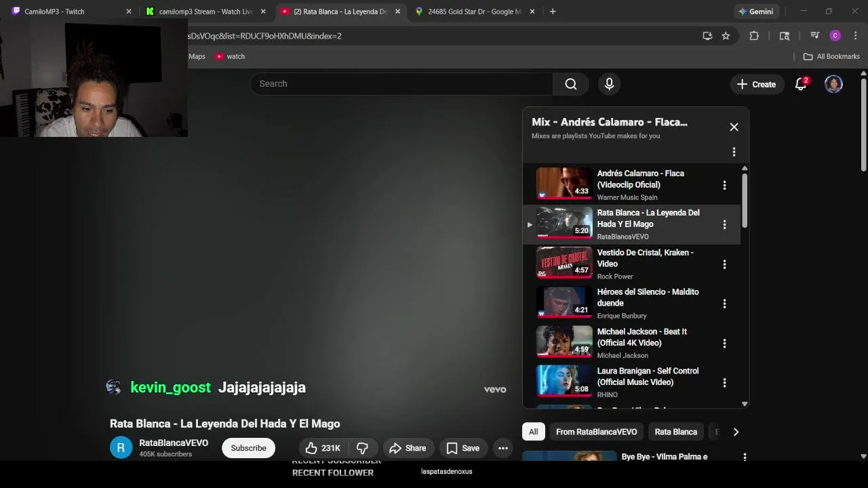Save the video to a playlist
The width and height of the screenshot is (868, 488).
pos(462,448)
